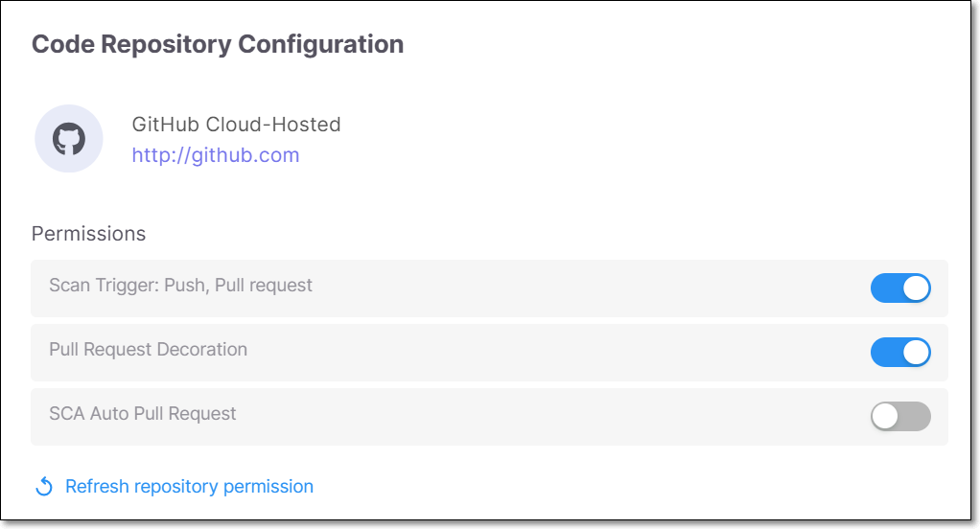The height and width of the screenshot is (529, 980).
Task: Click empty area of Pull Request Decoration row
Action: coord(563,353)
